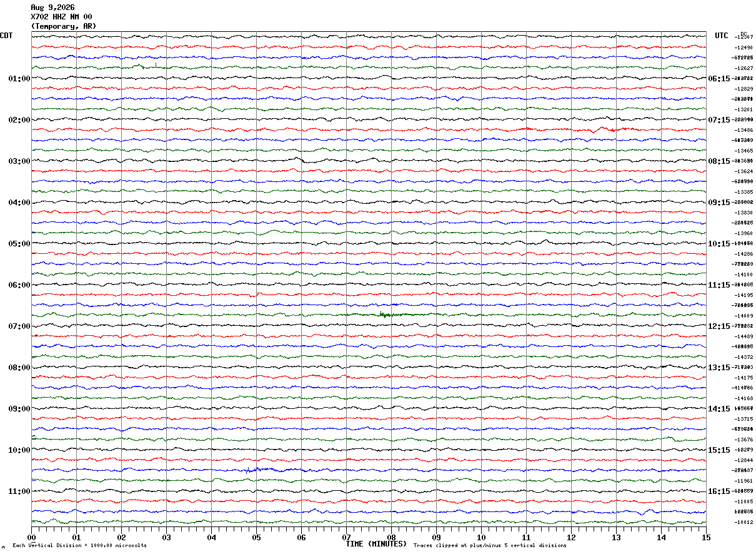Click the CDT timezone label

click(6, 36)
